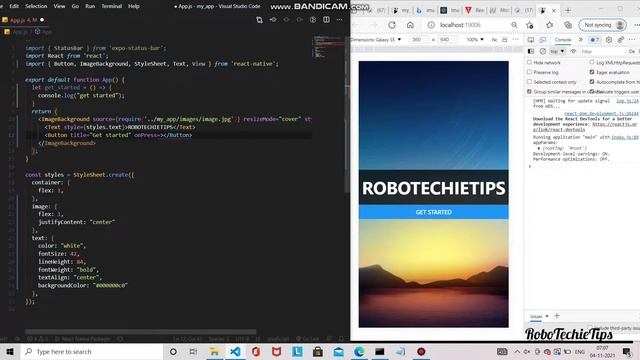Open the Run menu in VS Code

pos(90,6)
